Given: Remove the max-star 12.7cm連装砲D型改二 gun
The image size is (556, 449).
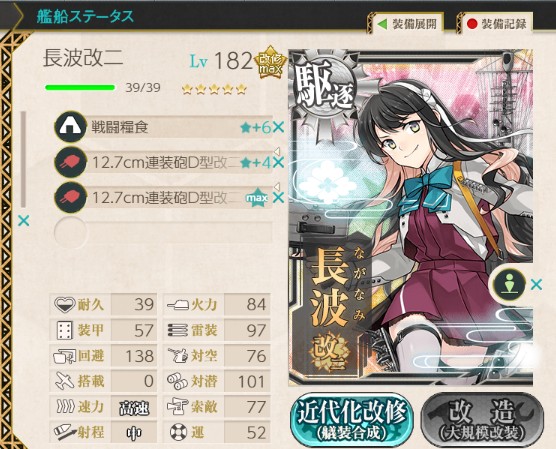Looking at the screenshot, I should (x=278, y=198).
